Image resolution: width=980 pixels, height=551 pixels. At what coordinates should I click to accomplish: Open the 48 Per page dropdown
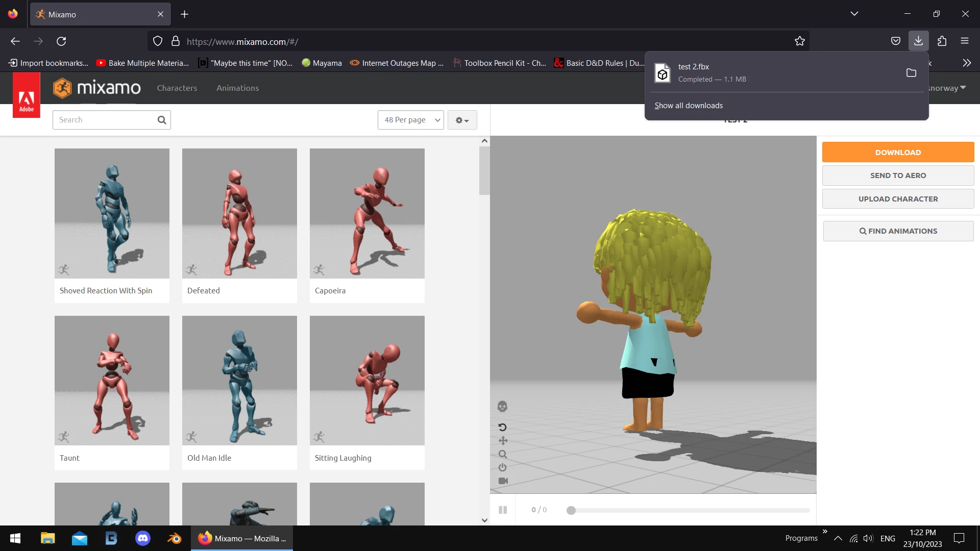click(411, 120)
